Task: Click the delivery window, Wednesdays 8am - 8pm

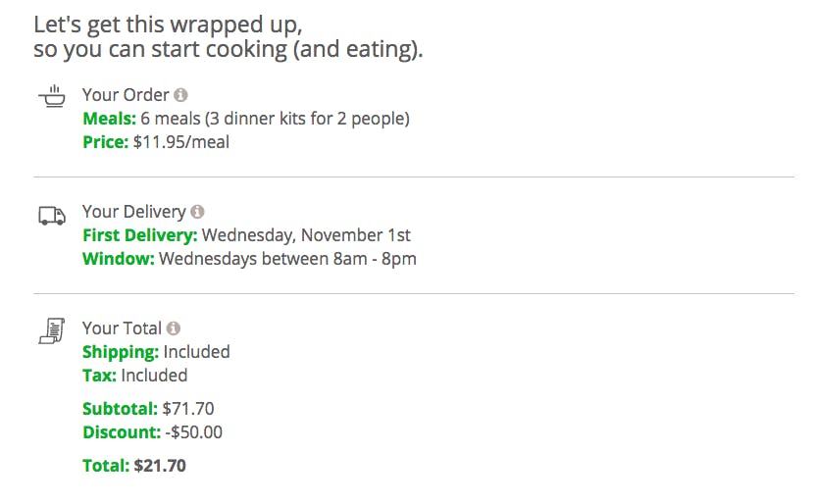Action: pyautogui.click(x=287, y=259)
